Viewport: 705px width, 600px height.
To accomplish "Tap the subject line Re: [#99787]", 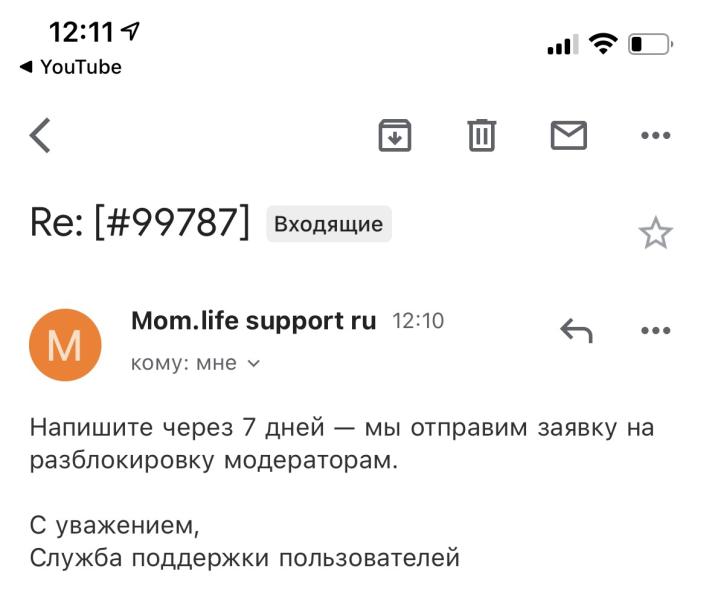I will 140,222.
